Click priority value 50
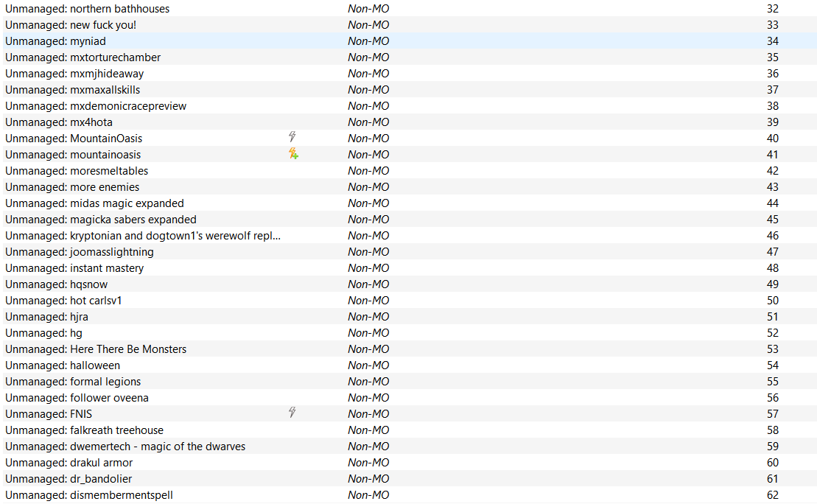The image size is (817, 504). (x=773, y=300)
